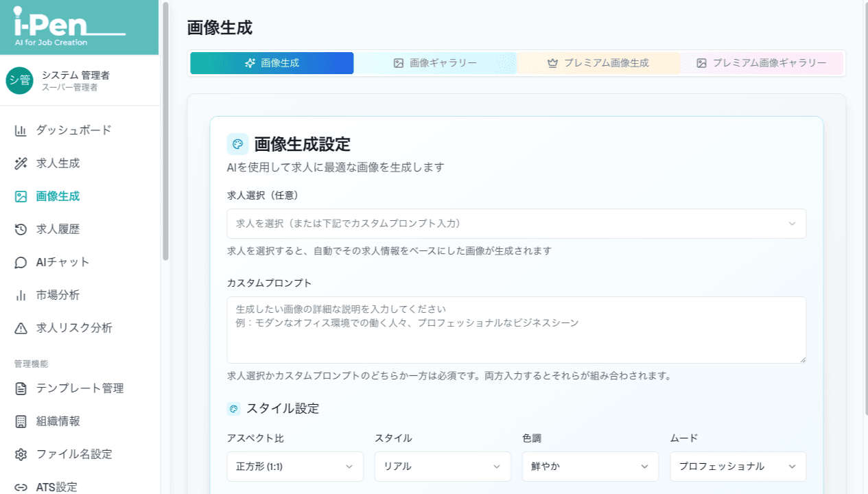This screenshot has height=494, width=868.
Task: Open the 求人選択 job selection dropdown
Action: (x=516, y=224)
